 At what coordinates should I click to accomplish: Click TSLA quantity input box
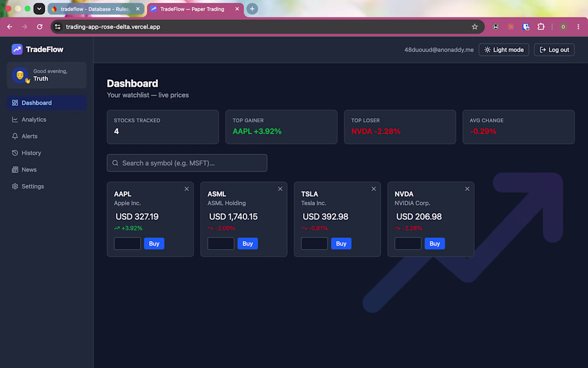click(314, 243)
